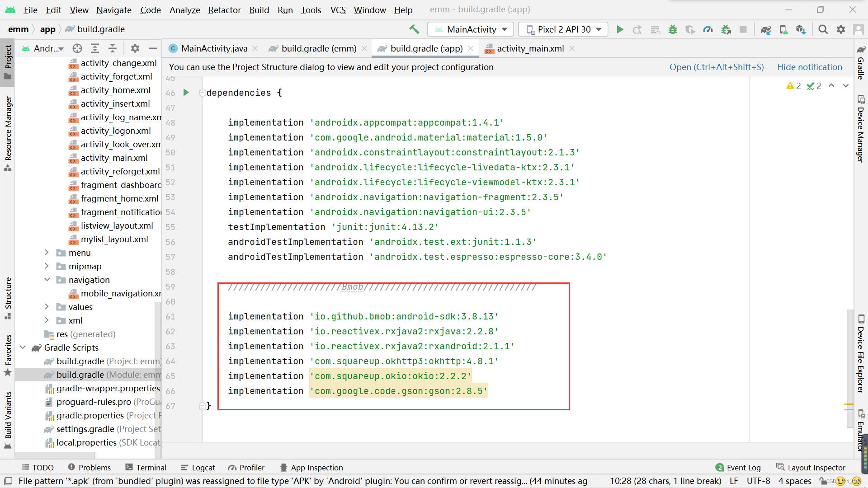868x488 pixels.
Task: Expand the xml folder
Action: tap(47, 320)
